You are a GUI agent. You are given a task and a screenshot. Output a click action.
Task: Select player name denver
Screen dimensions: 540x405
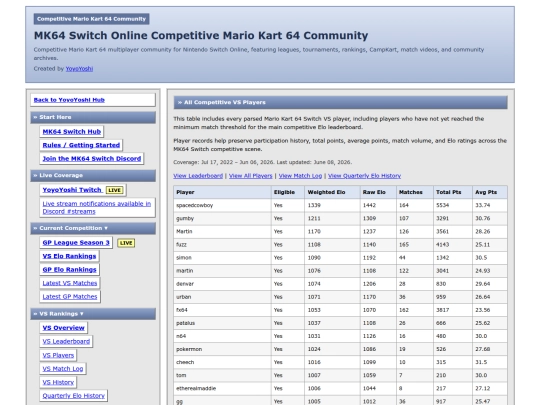(185, 284)
